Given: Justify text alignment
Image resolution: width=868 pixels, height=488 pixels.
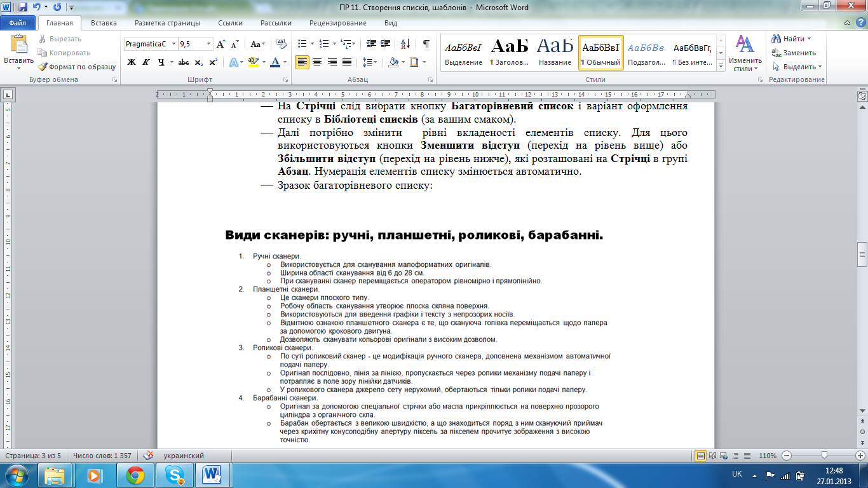Looking at the screenshot, I should click(x=347, y=62).
